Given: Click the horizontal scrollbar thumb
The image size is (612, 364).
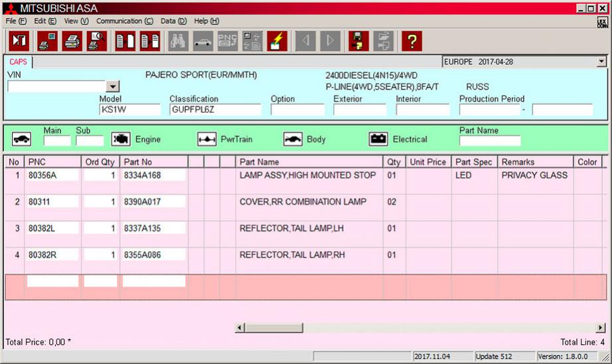Looking at the screenshot, I should (x=273, y=328).
